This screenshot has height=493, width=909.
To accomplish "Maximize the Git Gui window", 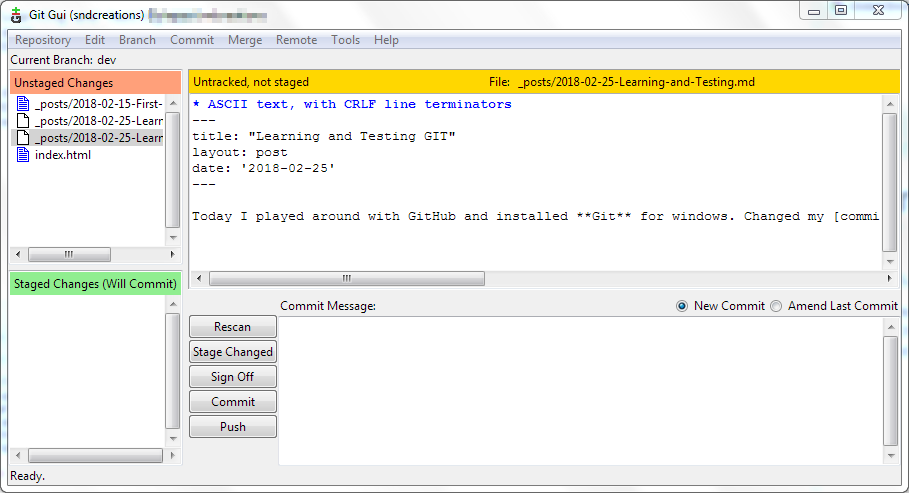I will (x=841, y=10).
